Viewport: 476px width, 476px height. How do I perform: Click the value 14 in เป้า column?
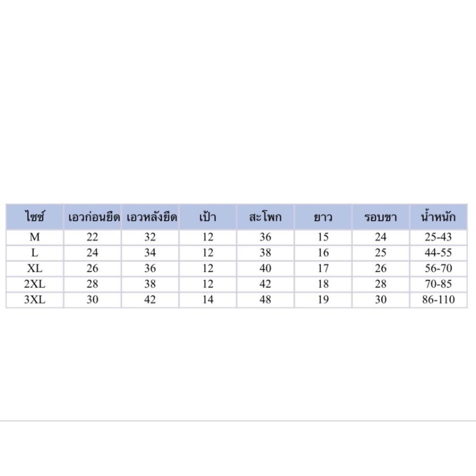point(208,300)
